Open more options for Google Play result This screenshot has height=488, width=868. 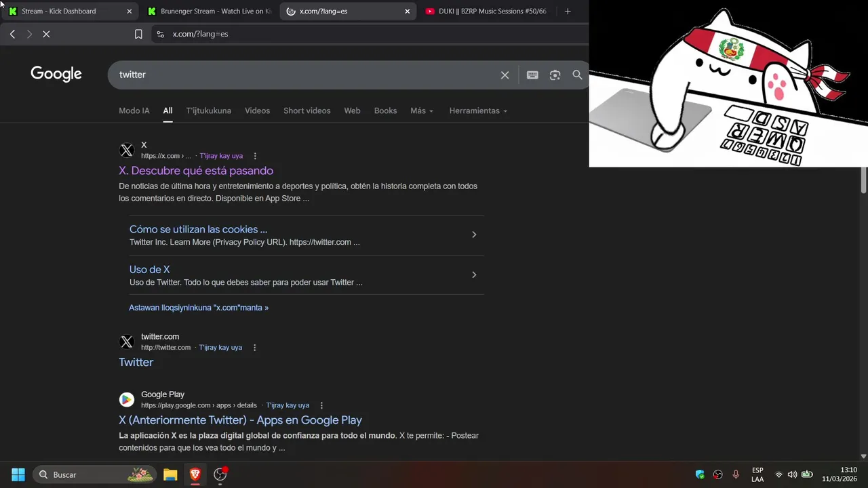tap(321, 405)
